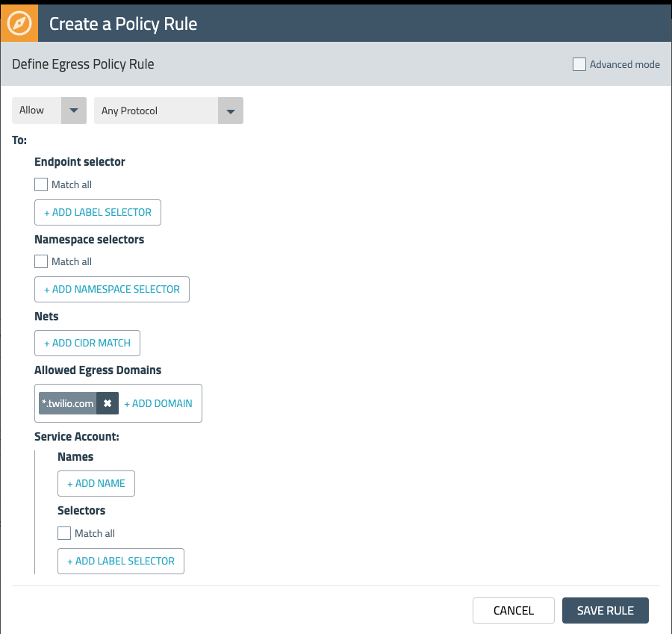
Task: Check Match all under Endpoint selector
Action: tap(41, 184)
